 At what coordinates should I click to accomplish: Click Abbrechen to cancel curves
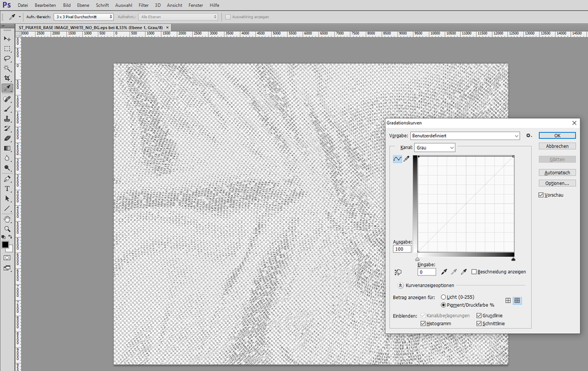(557, 146)
